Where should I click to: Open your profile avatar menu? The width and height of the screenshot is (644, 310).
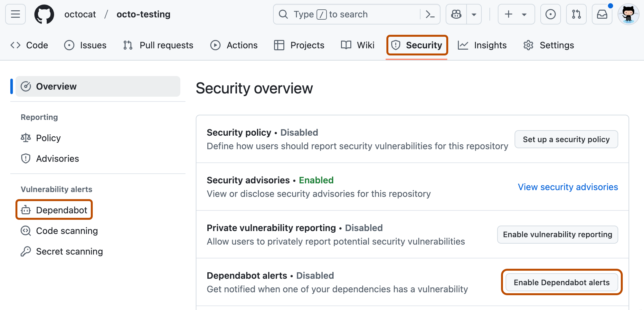point(628,14)
